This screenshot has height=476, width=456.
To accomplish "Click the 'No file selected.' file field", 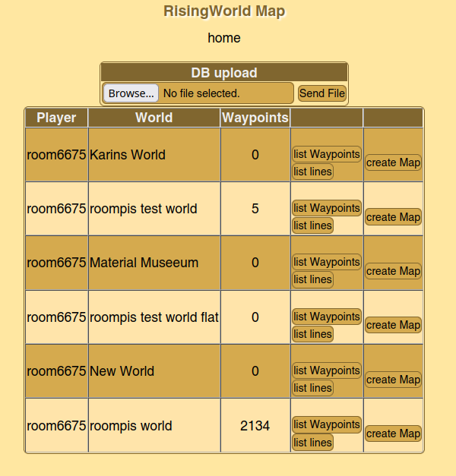I will point(201,93).
